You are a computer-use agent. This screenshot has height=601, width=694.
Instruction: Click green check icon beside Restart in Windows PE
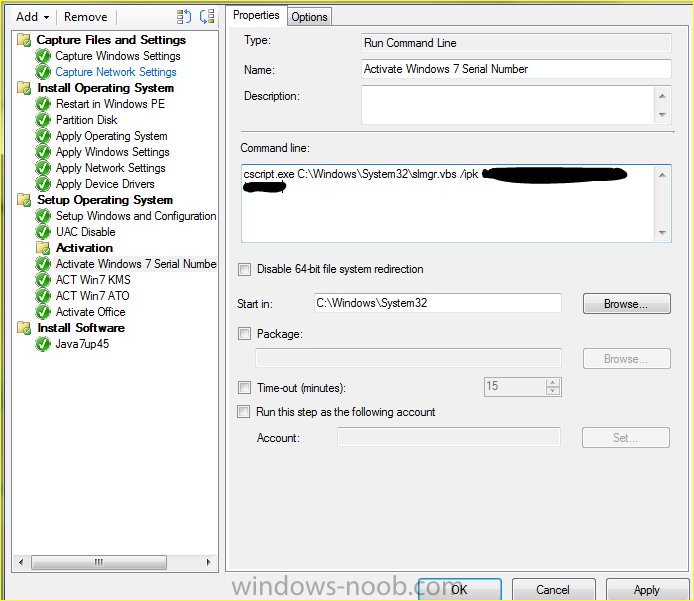tap(43, 104)
